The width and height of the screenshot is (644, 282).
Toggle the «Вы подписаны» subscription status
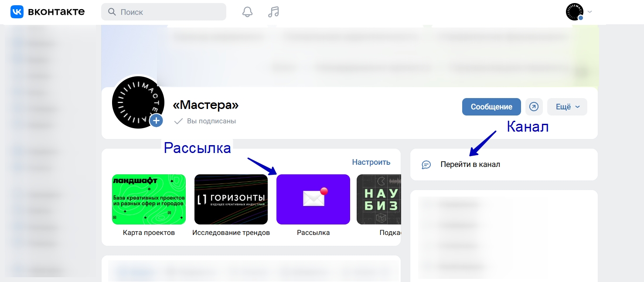[205, 121]
